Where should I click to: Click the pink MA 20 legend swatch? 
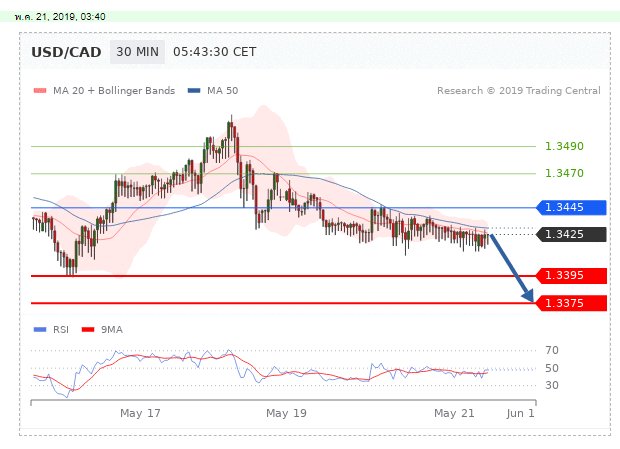pyautogui.click(x=40, y=91)
